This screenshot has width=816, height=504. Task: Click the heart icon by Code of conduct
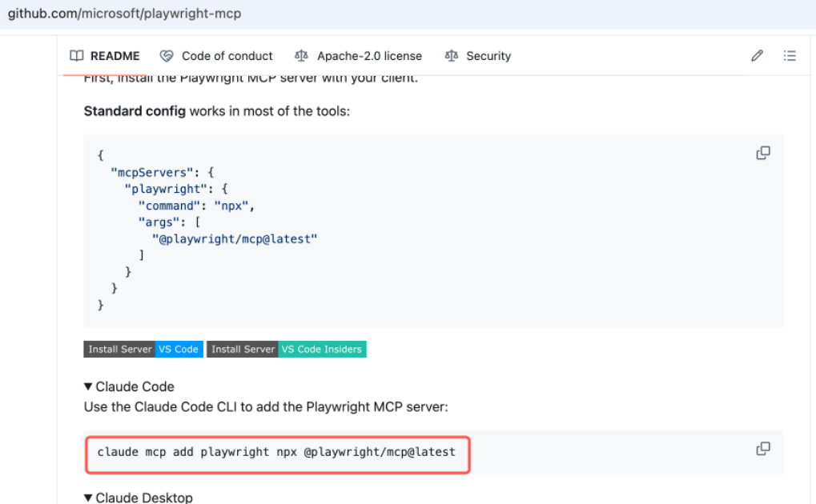coord(167,56)
